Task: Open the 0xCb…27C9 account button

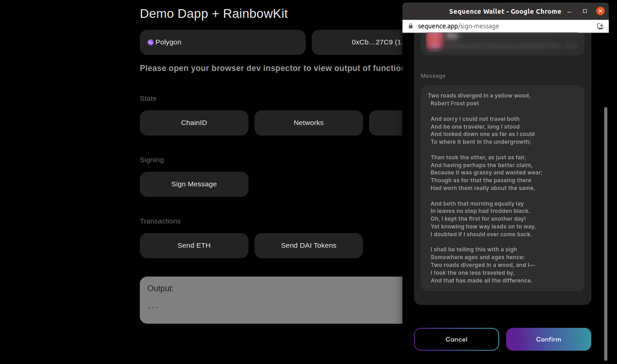Action: (357, 42)
